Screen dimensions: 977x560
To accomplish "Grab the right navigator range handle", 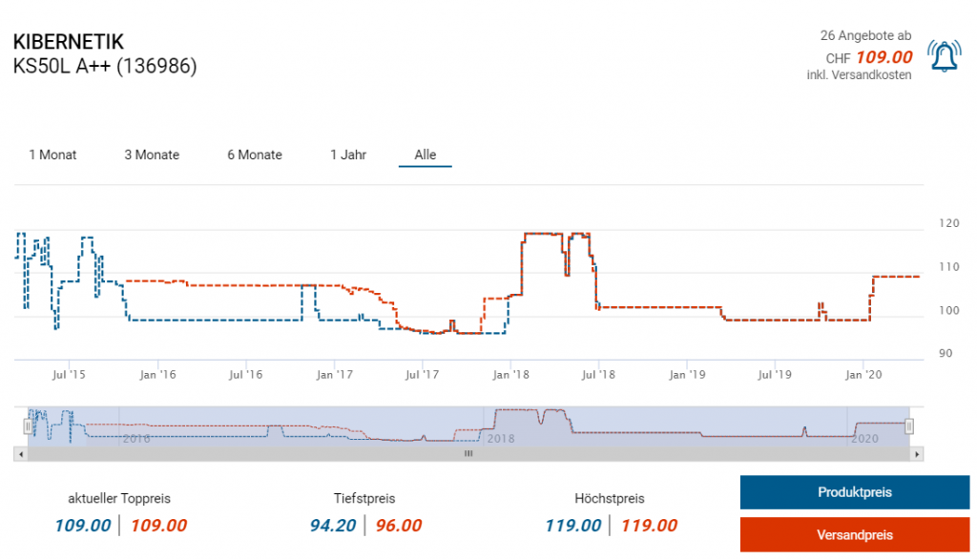I will tap(909, 426).
